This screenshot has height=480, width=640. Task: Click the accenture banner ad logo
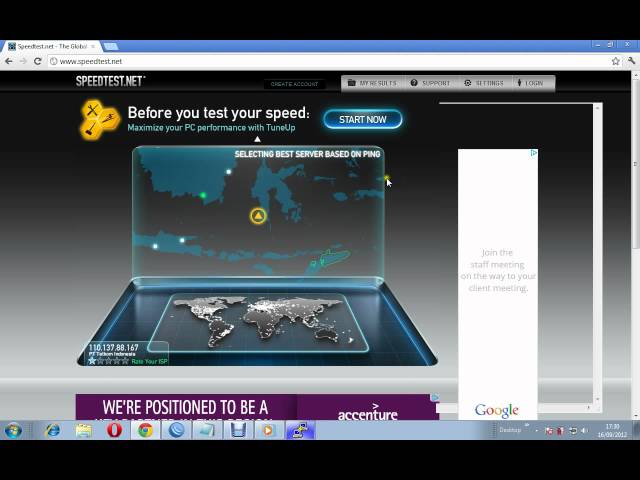tap(367, 413)
